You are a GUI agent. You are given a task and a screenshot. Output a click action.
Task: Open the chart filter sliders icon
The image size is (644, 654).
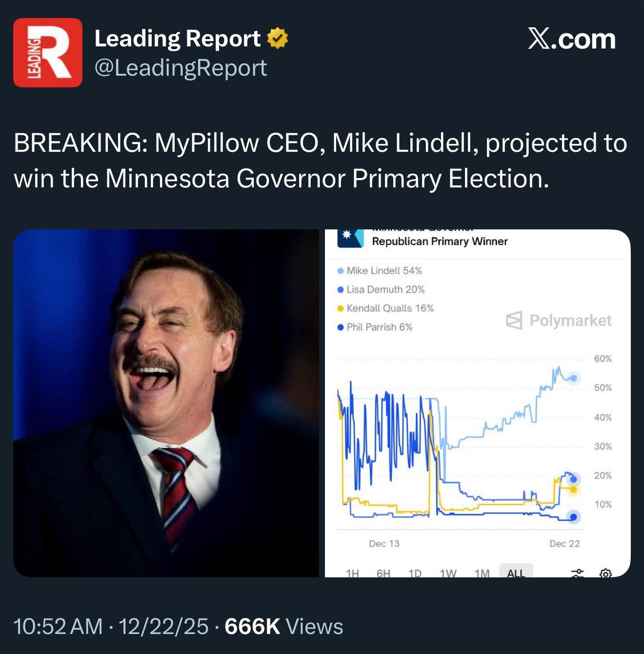point(578,573)
